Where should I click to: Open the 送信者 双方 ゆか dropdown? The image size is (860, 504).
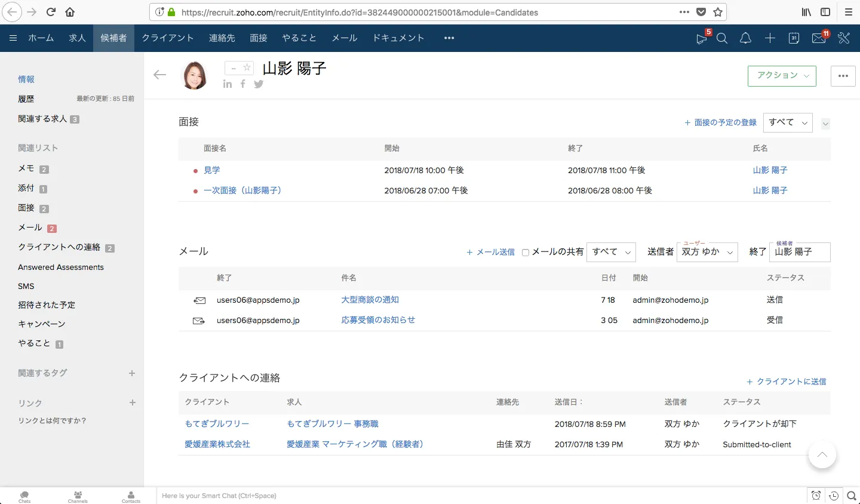point(708,252)
